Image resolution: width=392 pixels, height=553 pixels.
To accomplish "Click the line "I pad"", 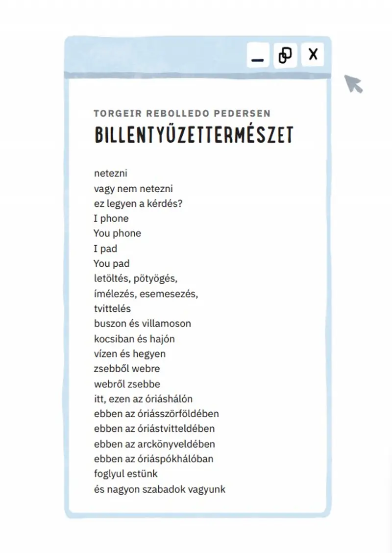I will pyautogui.click(x=105, y=249).
